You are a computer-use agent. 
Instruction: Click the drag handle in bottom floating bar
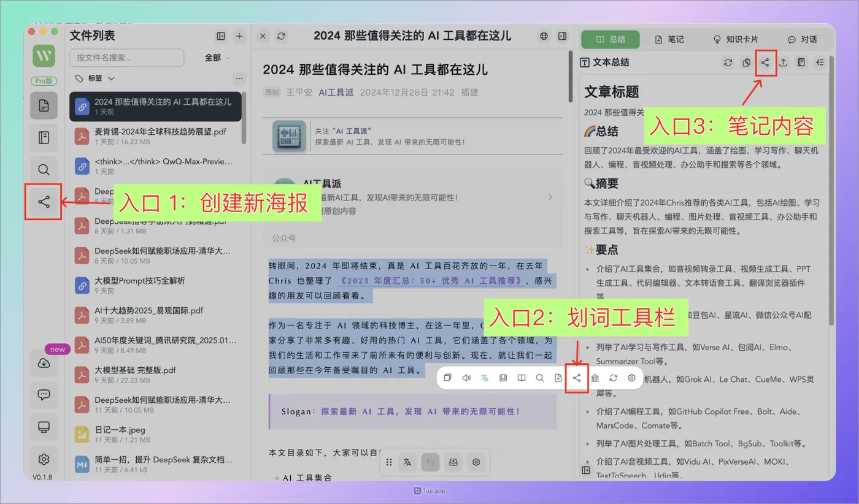[x=389, y=462]
